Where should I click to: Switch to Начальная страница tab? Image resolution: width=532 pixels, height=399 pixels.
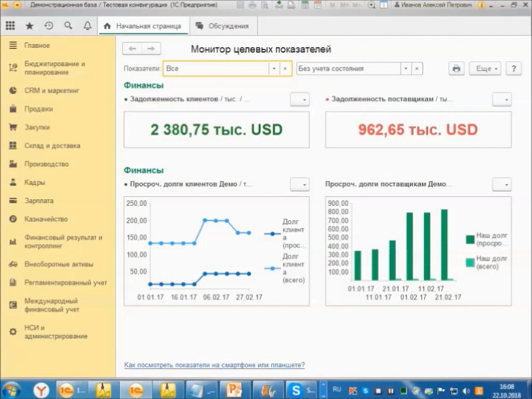(x=143, y=26)
